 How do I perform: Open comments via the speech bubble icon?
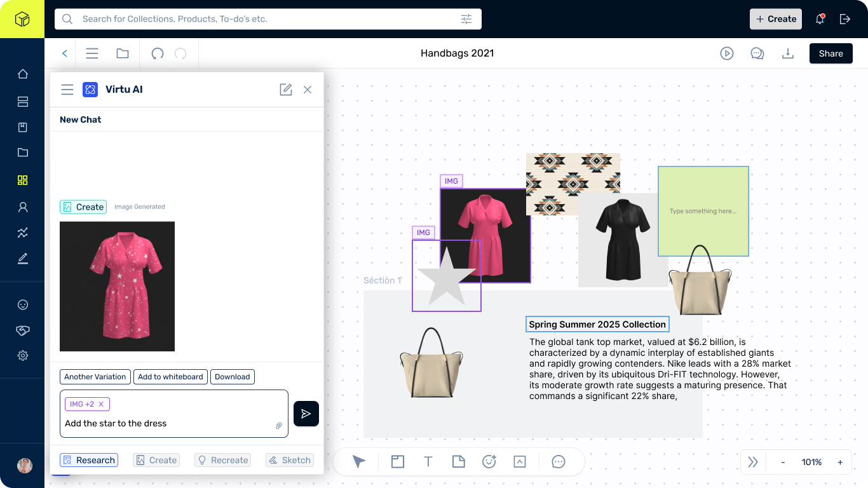pos(757,53)
